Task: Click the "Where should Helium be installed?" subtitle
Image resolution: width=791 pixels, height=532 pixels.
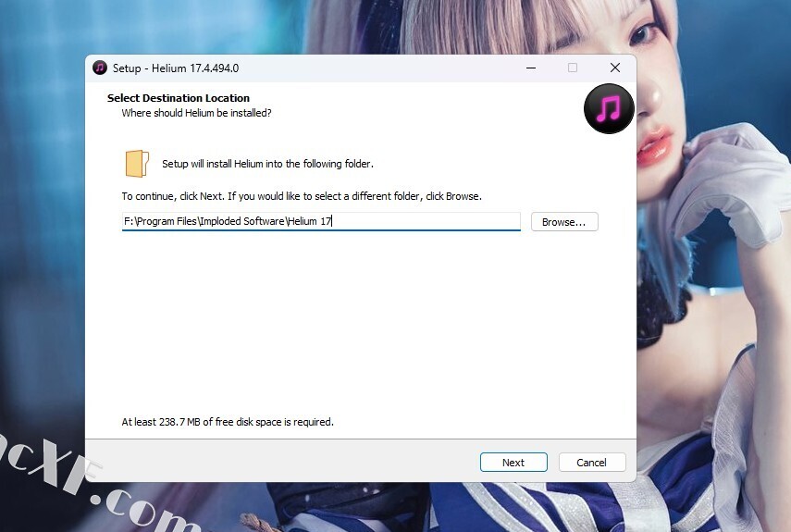Action: pos(196,113)
